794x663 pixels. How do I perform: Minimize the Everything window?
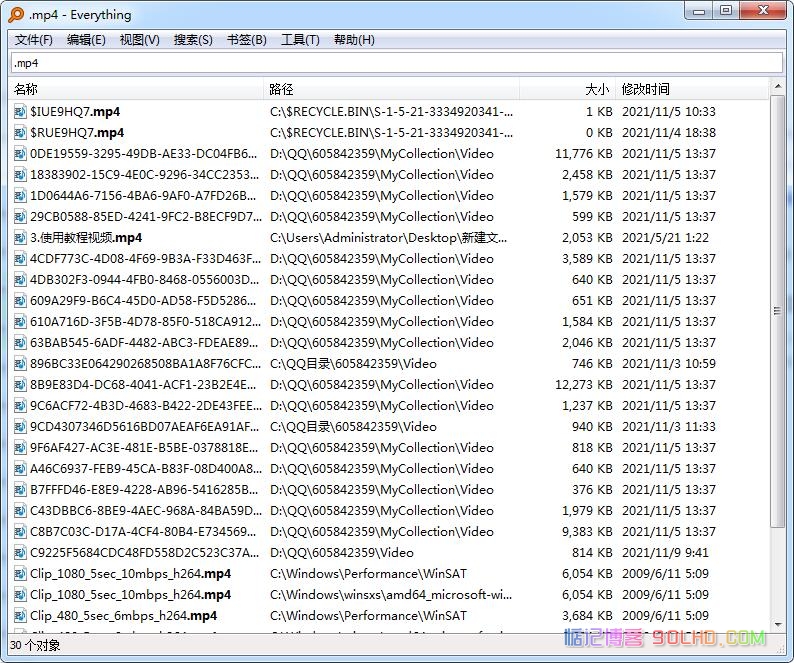[699, 10]
